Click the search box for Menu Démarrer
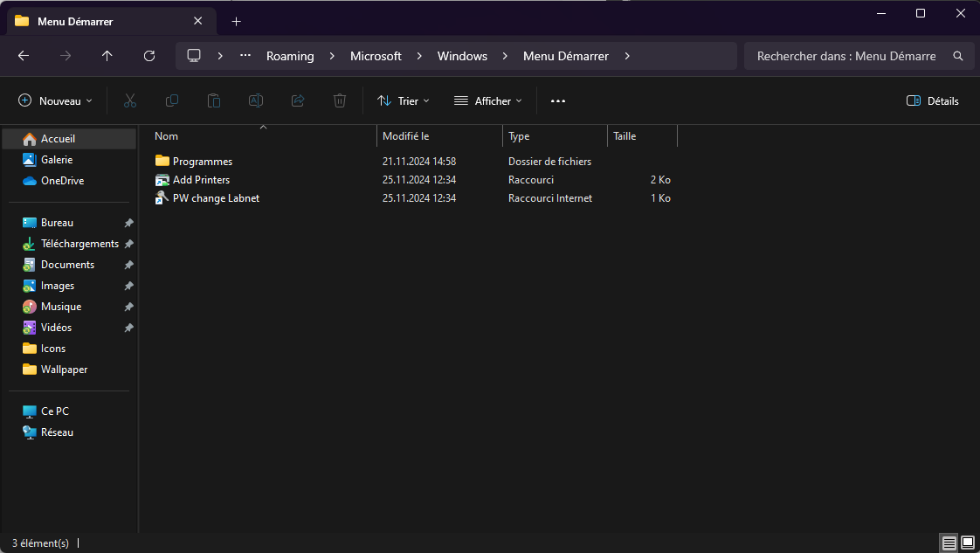Screen dimensions: 980x553 [x=845, y=56]
